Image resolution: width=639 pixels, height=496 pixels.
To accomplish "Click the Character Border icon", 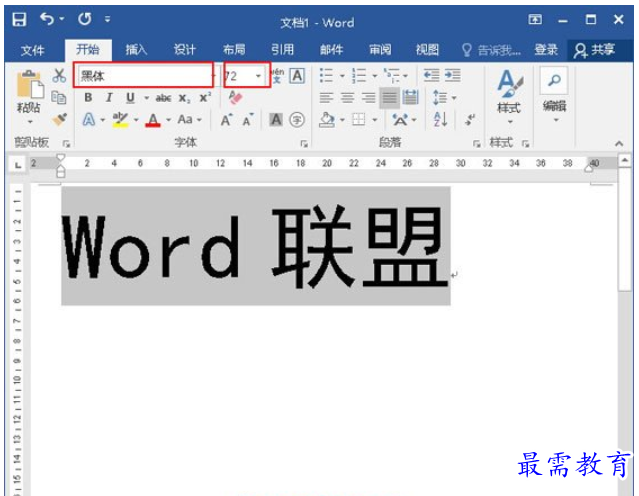I will [297, 76].
